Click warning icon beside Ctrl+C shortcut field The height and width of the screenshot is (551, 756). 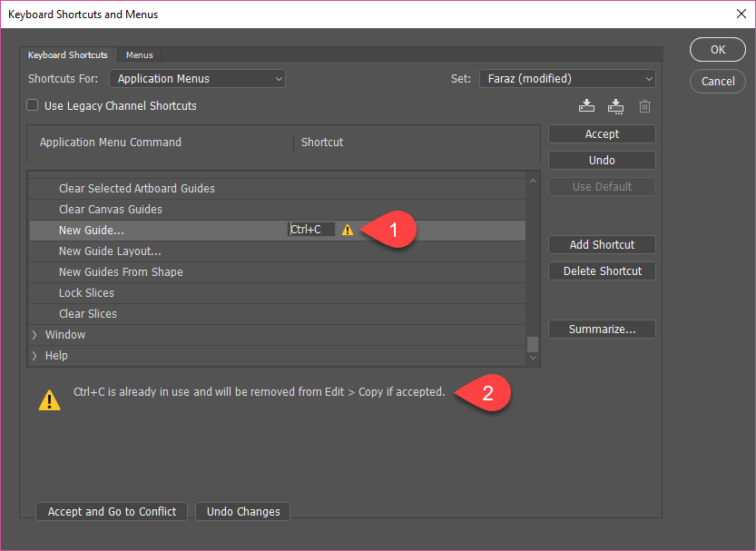[348, 230]
